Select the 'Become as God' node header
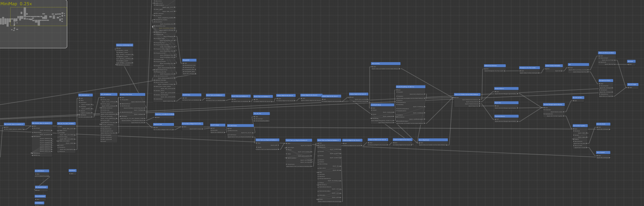Viewport: 644px width, 206px height. click(x=578, y=98)
